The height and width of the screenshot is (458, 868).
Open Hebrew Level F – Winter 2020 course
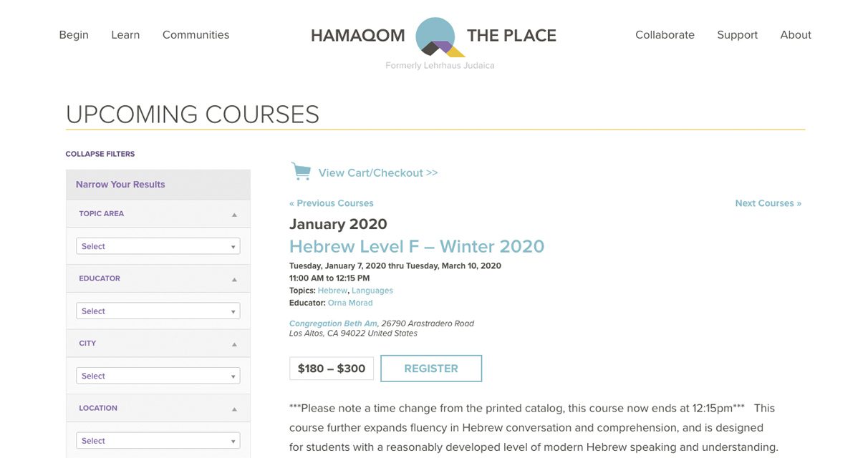417,246
